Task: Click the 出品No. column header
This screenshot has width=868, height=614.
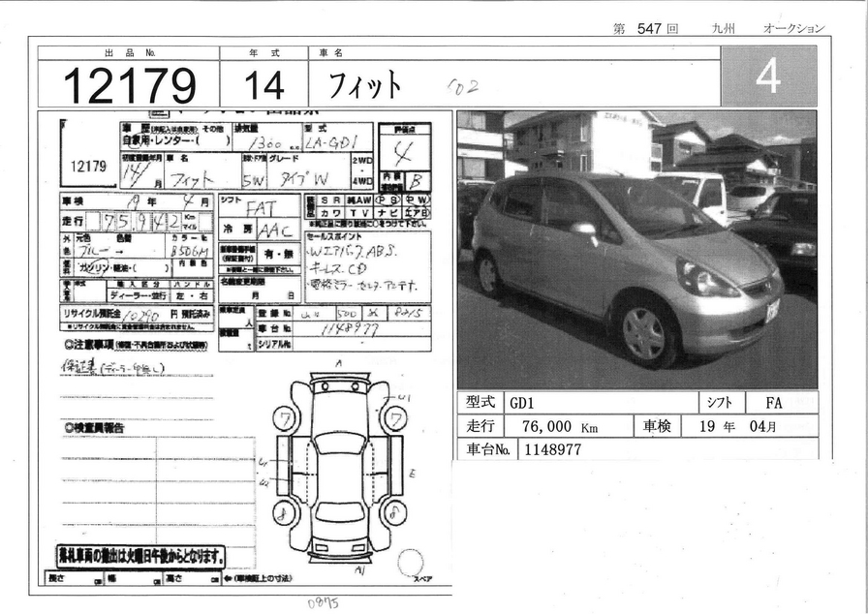Action: coord(130,53)
